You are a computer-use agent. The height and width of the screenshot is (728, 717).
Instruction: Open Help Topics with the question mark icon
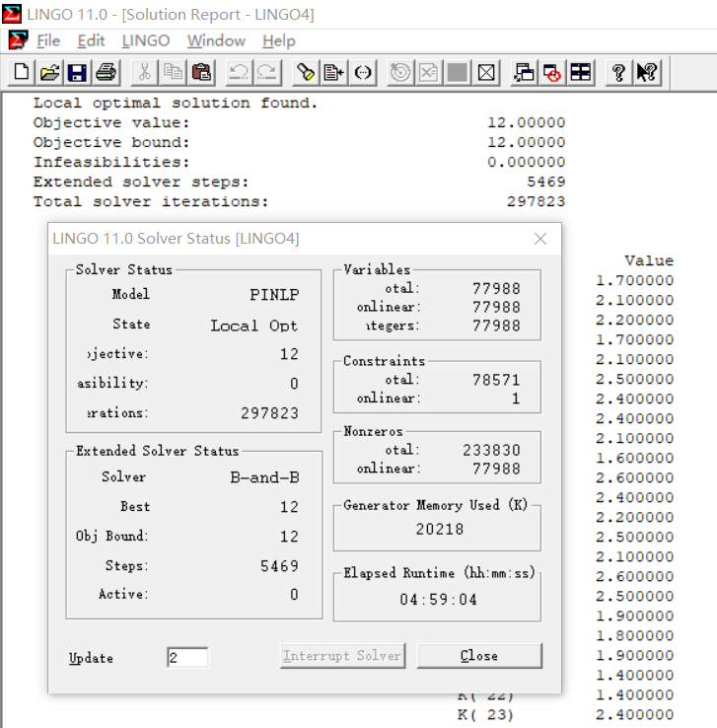pos(618,72)
